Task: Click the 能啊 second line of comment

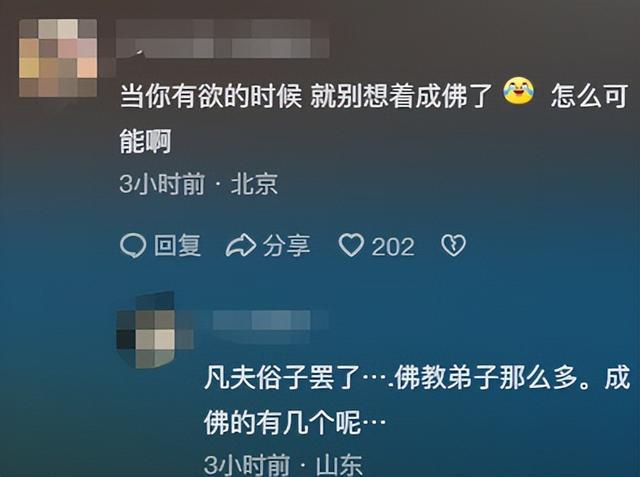Action: tap(145, 141)
